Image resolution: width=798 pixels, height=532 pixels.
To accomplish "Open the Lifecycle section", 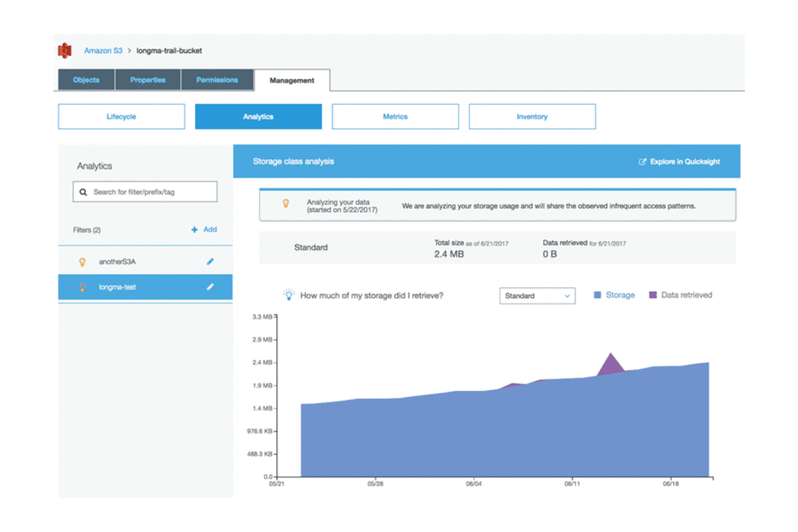I will 121,116.
